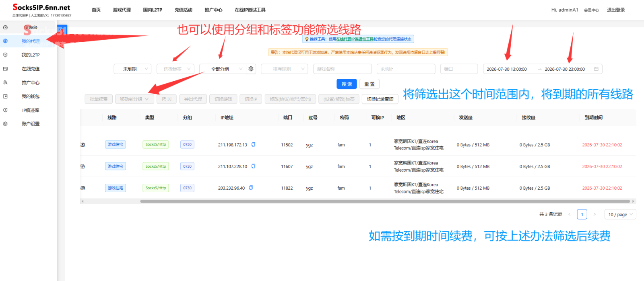
Task: Open 游戏代理 in the top navigation
Action: coord(122,10)
